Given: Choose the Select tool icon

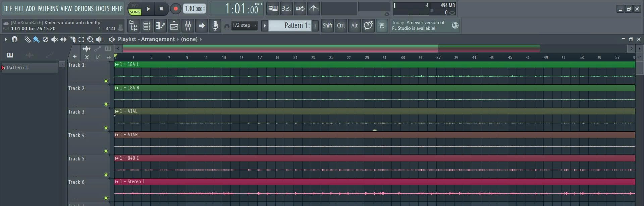Looking at the screenshot, I should click(x=81, y=39).
